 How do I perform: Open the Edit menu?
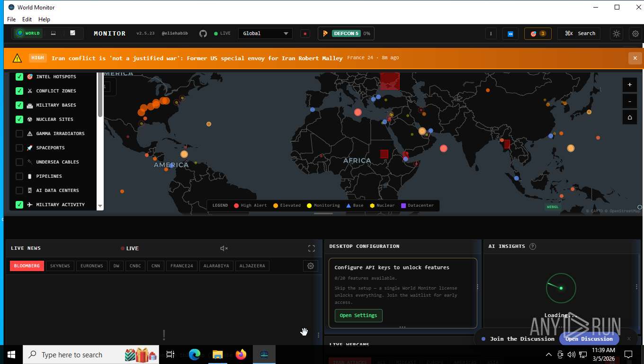click(x=27, y=19)
